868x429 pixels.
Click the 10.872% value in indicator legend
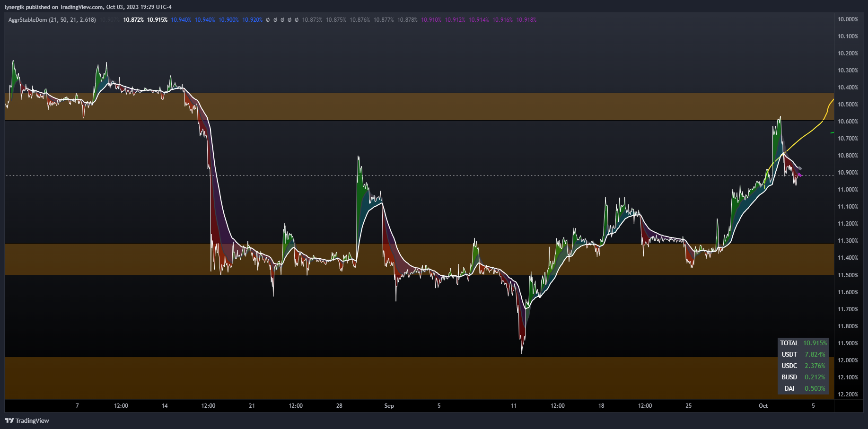click(x=133, y=20)
